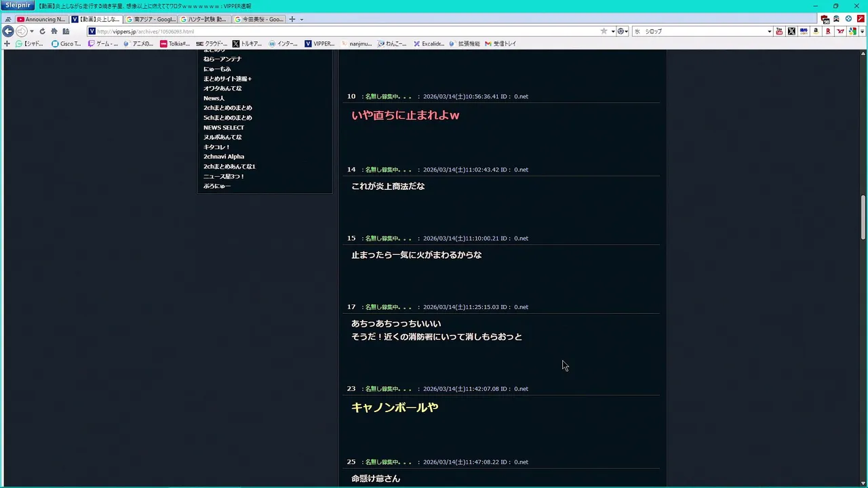
Task: Search with the YouTube search icon
Action: pyautogui.click(x=779, y=31)
